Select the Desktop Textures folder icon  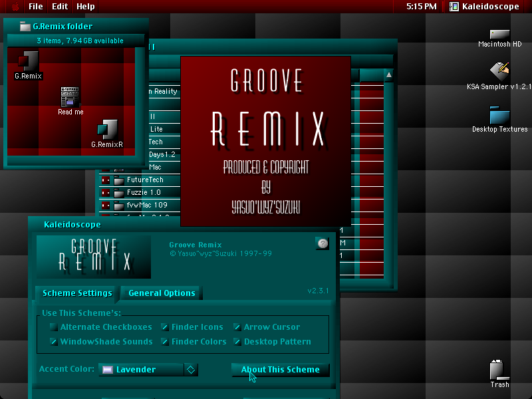click(499, 115)
